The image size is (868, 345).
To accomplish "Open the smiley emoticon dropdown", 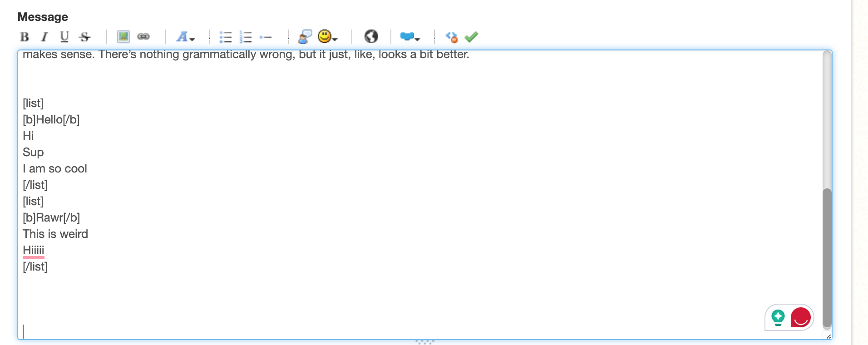I will [327, 37].
